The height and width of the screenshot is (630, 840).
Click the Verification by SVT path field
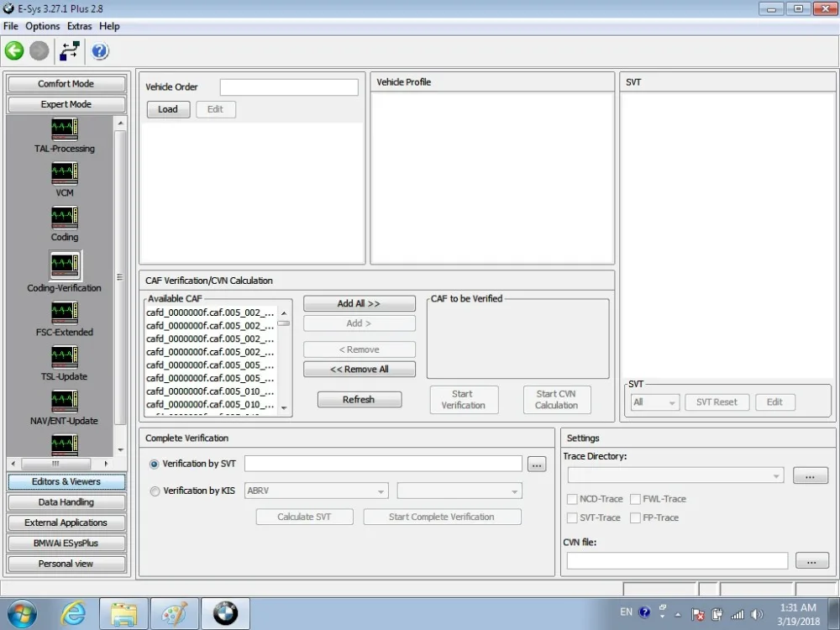383,464
